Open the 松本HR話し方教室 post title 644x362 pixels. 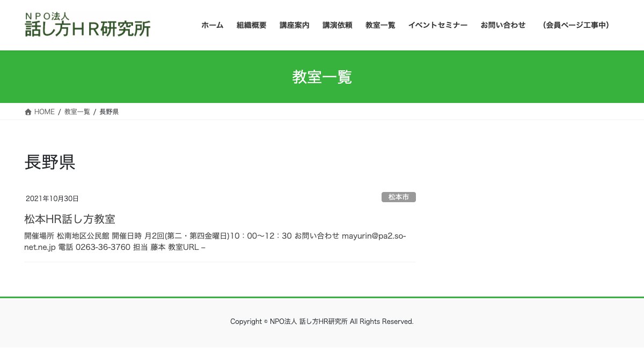(70, 219)
